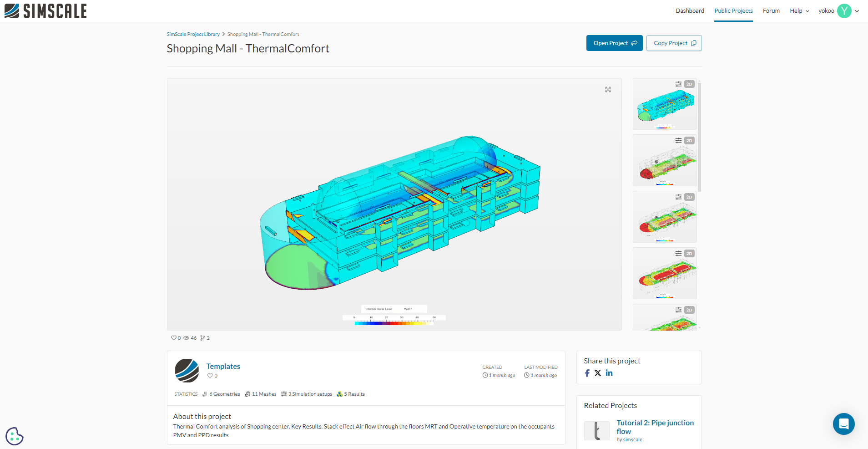This screenshot has width=868, height=449.
Task: Click the Geometries statistics icon
Action: (204, 394)
